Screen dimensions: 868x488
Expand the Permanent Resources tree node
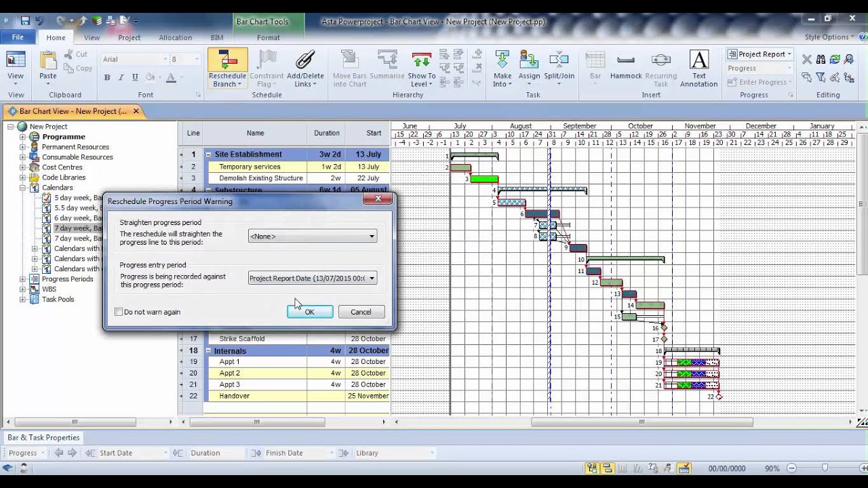point(22,147)
